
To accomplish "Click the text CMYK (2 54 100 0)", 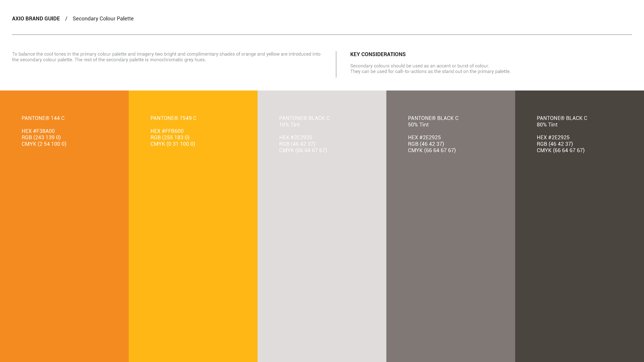I will 44,144.
